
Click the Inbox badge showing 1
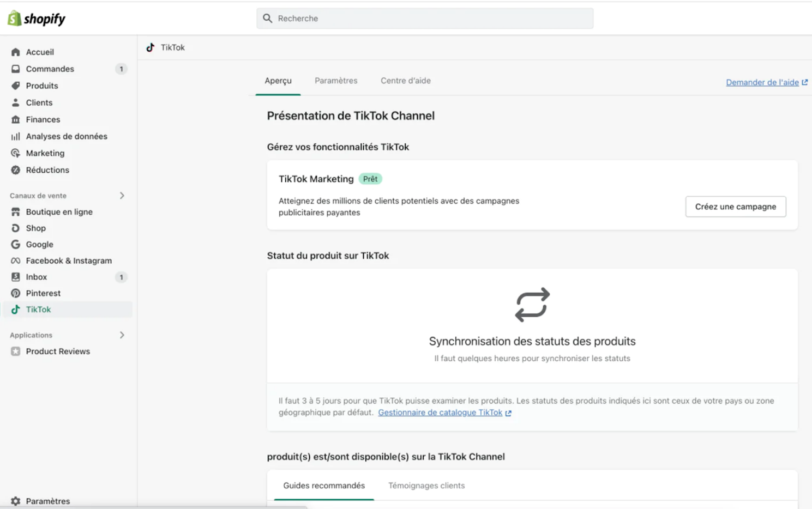[121, 277]
